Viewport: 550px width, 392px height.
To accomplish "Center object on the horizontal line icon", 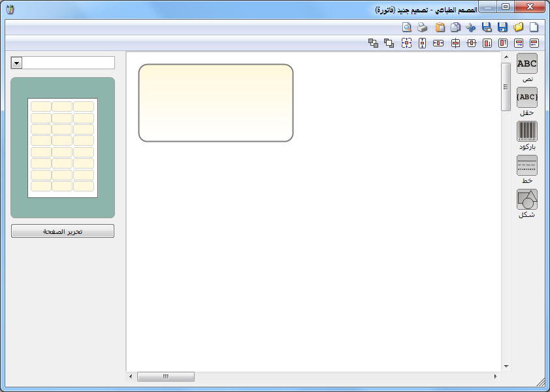I will (x=472, y=43).
